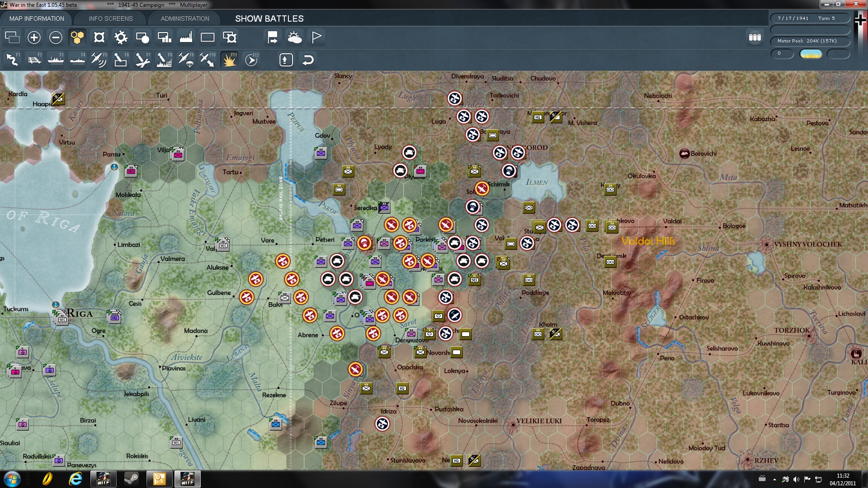Image resolution: width=868 pixels, height=488 pixels.
Task: Click the four-pointed frame toolbar icon
Action: 99,37
